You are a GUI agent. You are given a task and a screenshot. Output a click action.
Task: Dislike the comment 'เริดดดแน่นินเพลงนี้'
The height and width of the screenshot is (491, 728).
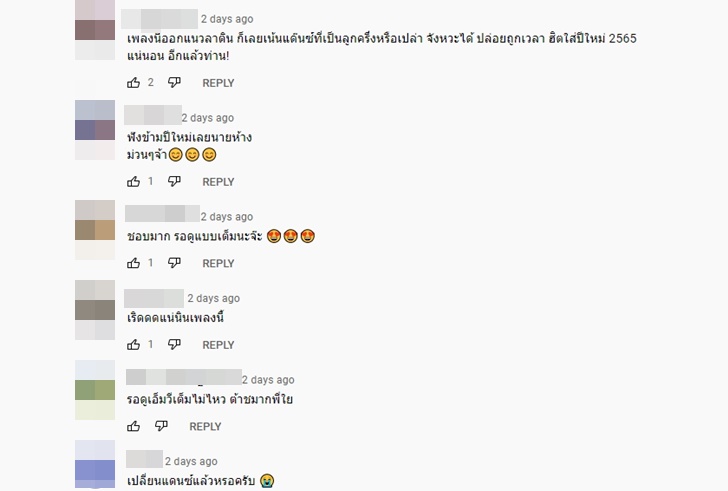tap(174, 345)
